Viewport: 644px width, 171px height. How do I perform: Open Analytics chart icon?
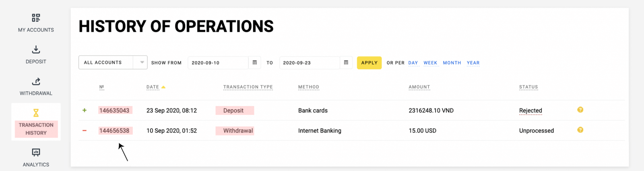(36, 152)
